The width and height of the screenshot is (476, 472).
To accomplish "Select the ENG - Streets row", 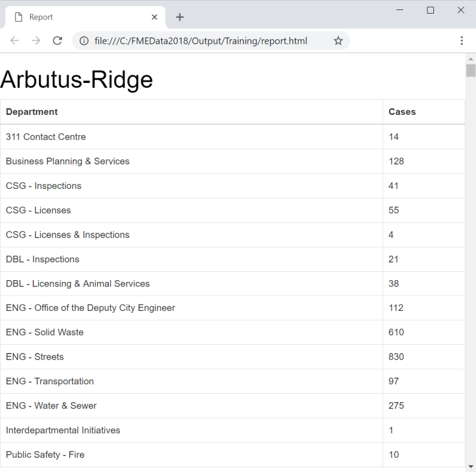I will point(233,357).
